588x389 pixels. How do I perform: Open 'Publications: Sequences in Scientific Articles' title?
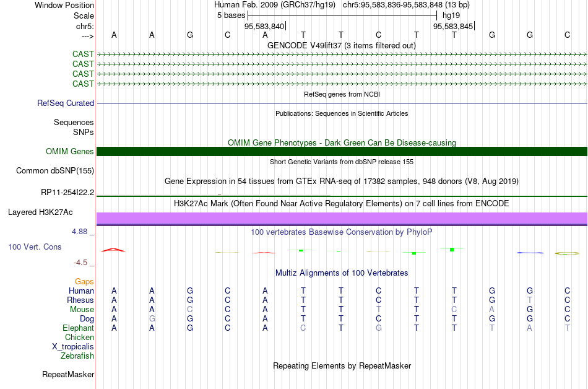click(x=342, y=113)
